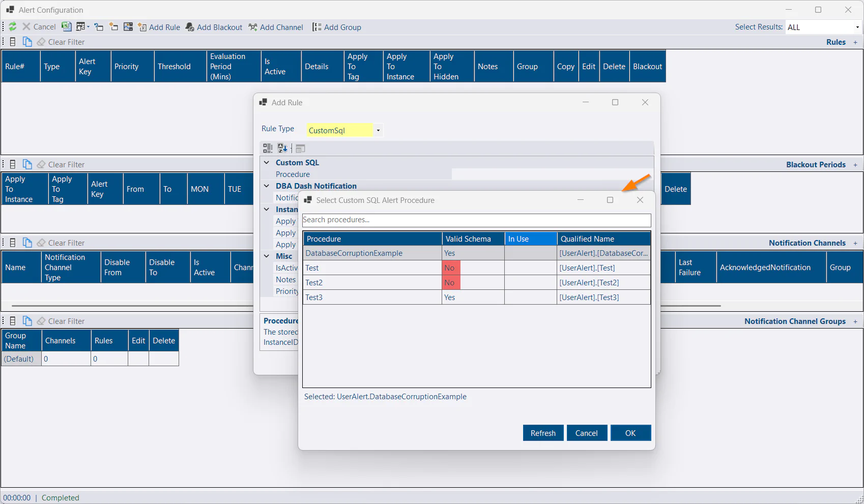Select the DatabaseCorruptionExample procedure row

click(x=477, y=253)
